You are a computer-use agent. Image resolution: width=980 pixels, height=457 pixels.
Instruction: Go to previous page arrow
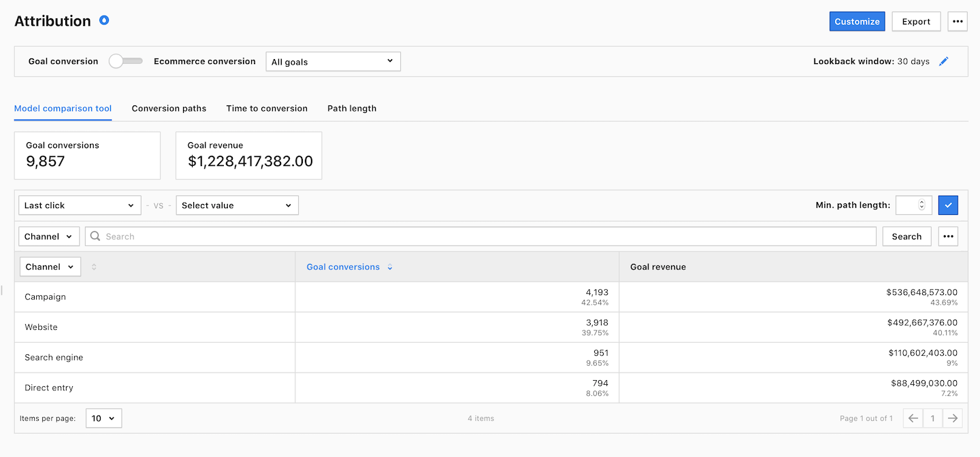pyautogui.click(x=913, y=418)
